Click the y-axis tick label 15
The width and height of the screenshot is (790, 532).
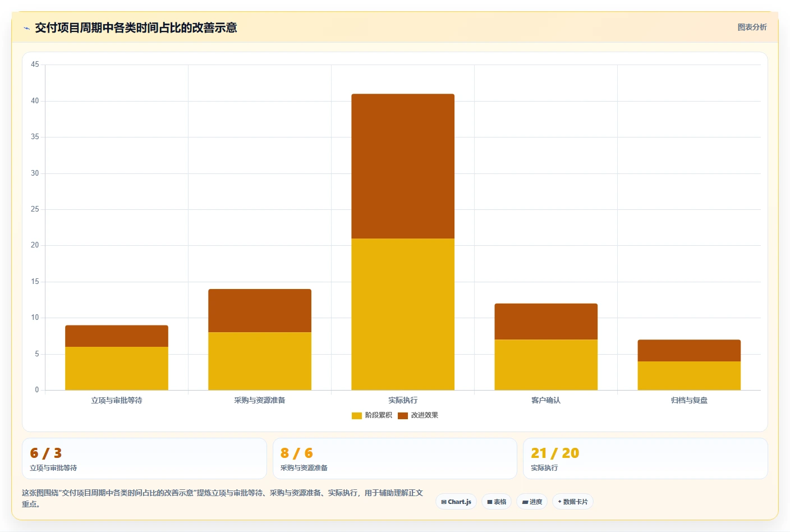pos(35,282)
